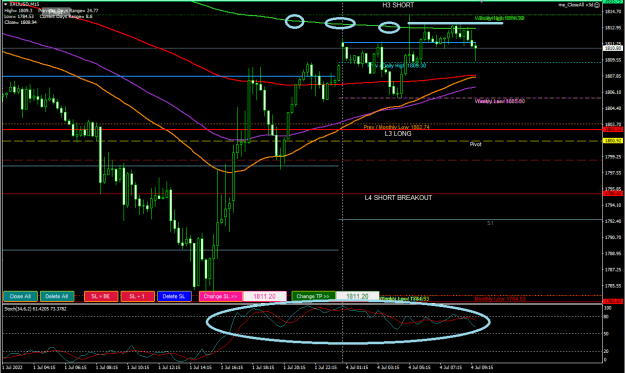
Task: Click the '4 Jul 09:15' time label
Action: point(482,367)
